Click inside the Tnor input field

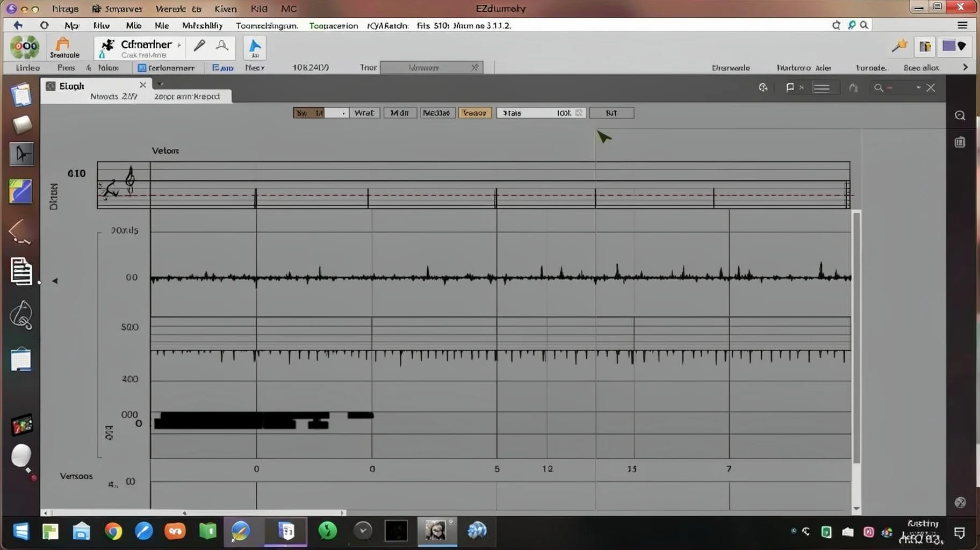click(x=431, y=67)
